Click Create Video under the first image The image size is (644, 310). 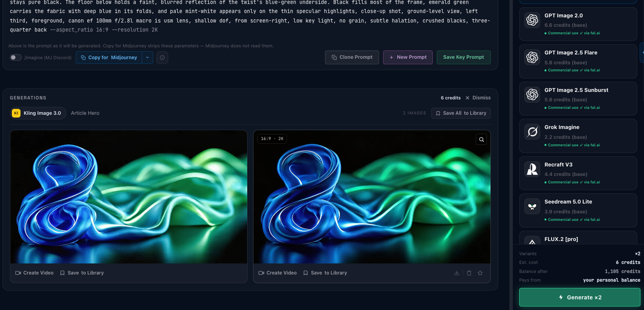[34, 273]
